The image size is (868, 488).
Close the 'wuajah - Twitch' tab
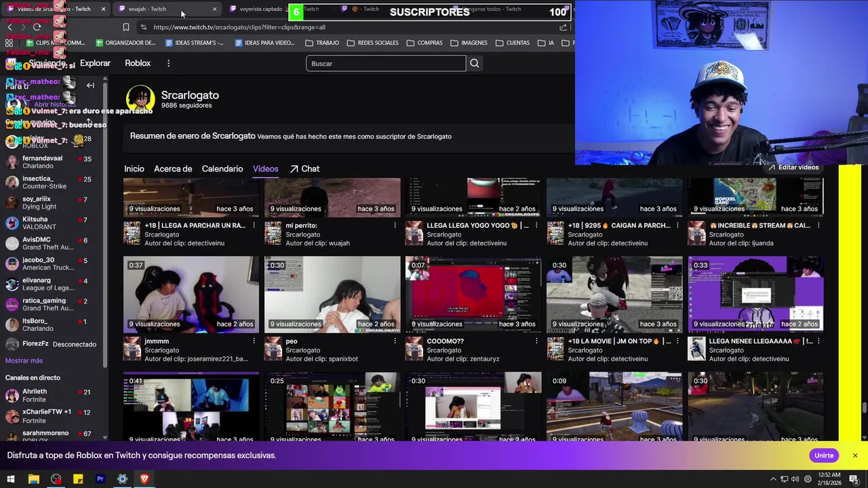pos(214,9)
